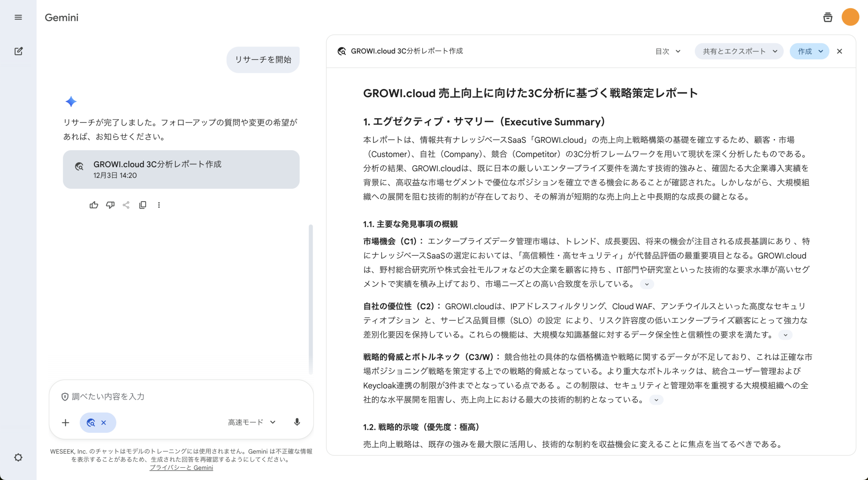
Task: Remove the Deep Research tool chip
Action: point(104,422)
